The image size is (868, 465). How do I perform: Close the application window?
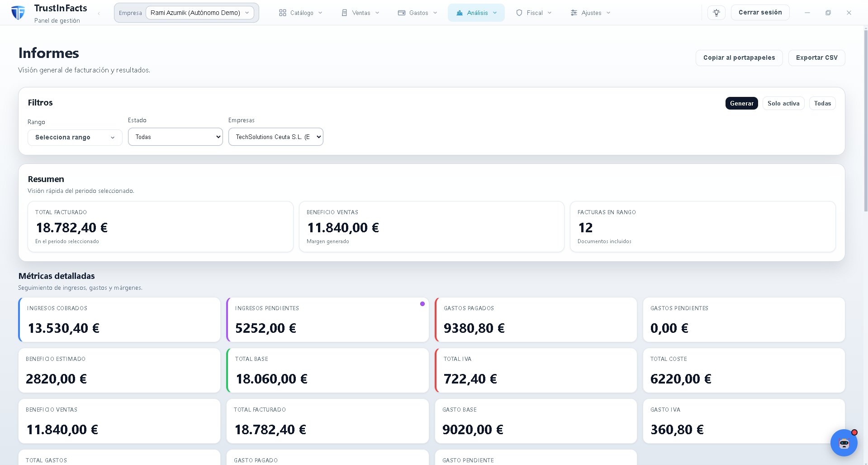[x=849, y=13]
